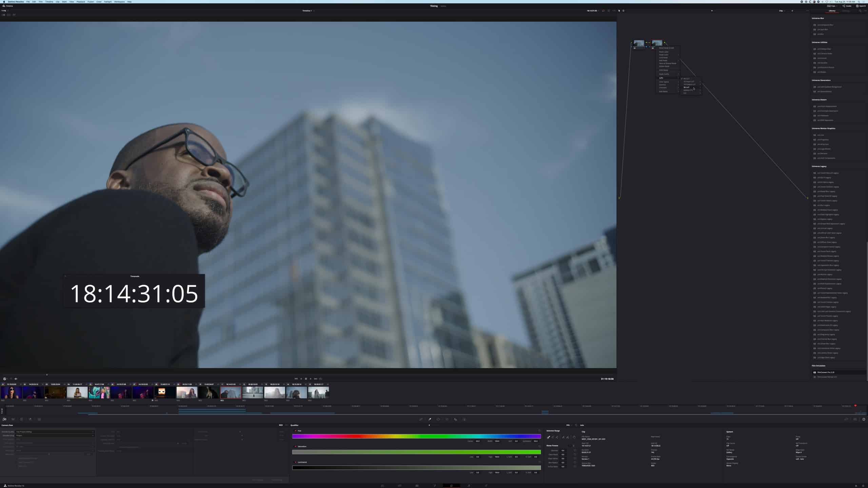Switch to the Edit page icon
The width and height of the screenshot is (868, 488).
[x=417, y=486]
